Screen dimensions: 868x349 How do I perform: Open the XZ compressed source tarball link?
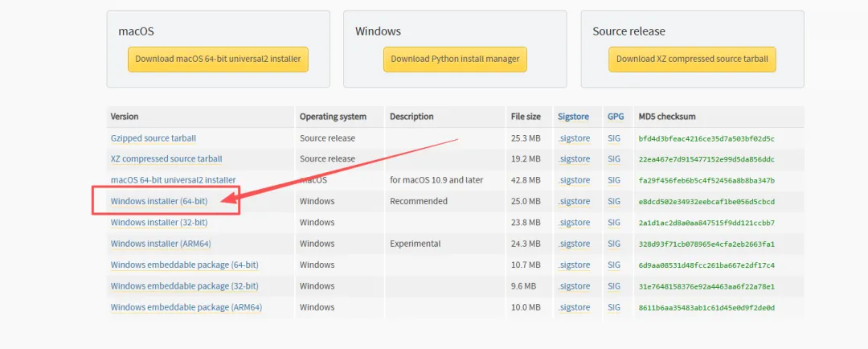pos(166,159)
